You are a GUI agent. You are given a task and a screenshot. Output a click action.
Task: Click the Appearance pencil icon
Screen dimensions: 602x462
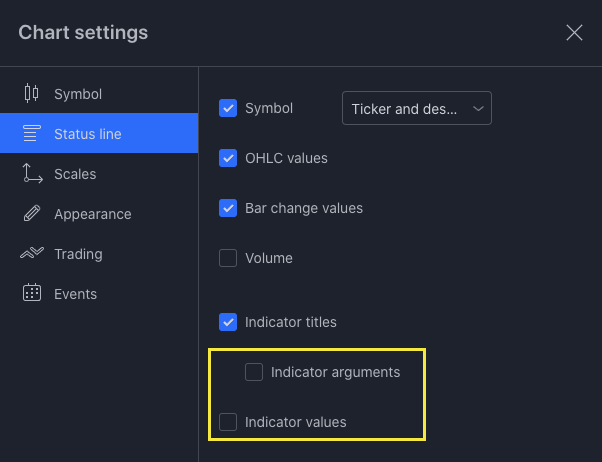[31, 214]
